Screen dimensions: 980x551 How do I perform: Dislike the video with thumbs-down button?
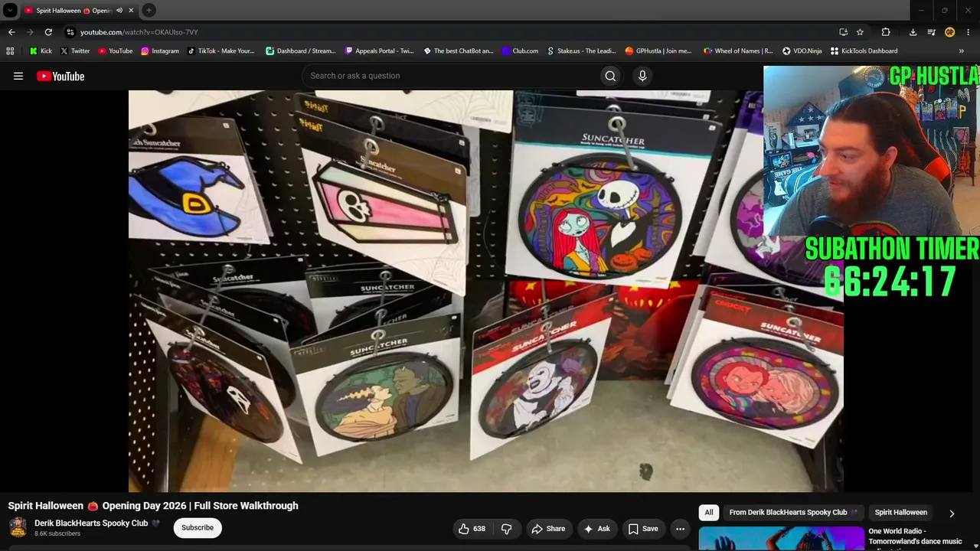coord(507,529)
